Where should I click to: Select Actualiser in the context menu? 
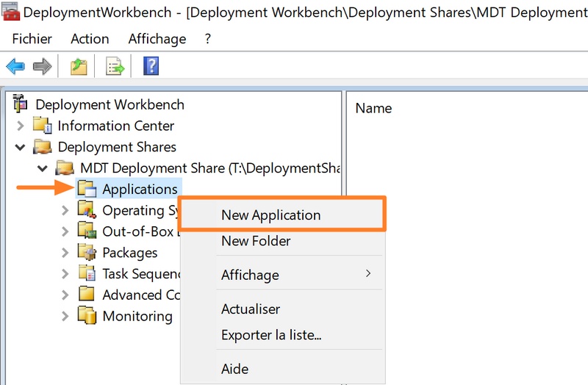point(251,309)
